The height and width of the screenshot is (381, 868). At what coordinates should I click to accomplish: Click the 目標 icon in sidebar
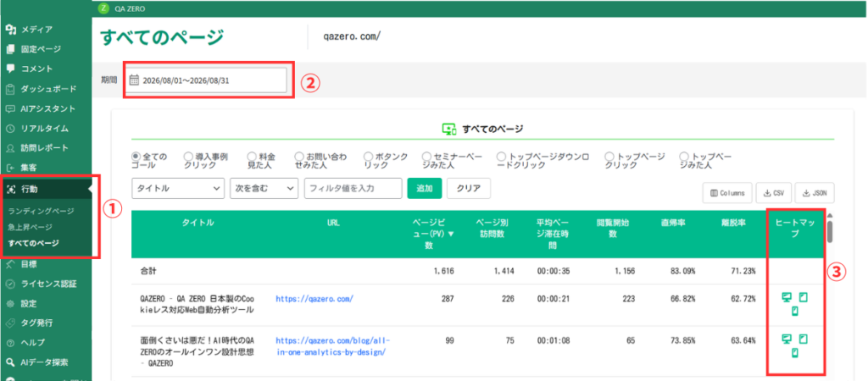click(x=10, y=264)
